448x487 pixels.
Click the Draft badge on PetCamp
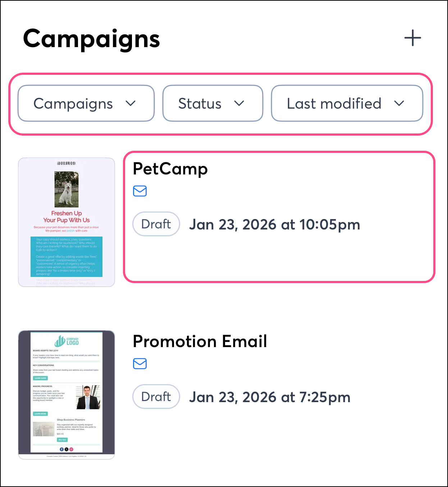[156, 224]
